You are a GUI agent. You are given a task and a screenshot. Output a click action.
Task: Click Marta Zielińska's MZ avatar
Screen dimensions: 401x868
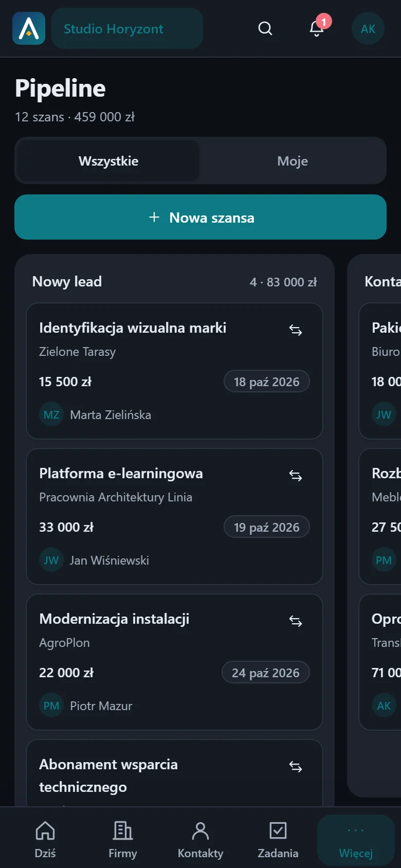pos(51,414)
